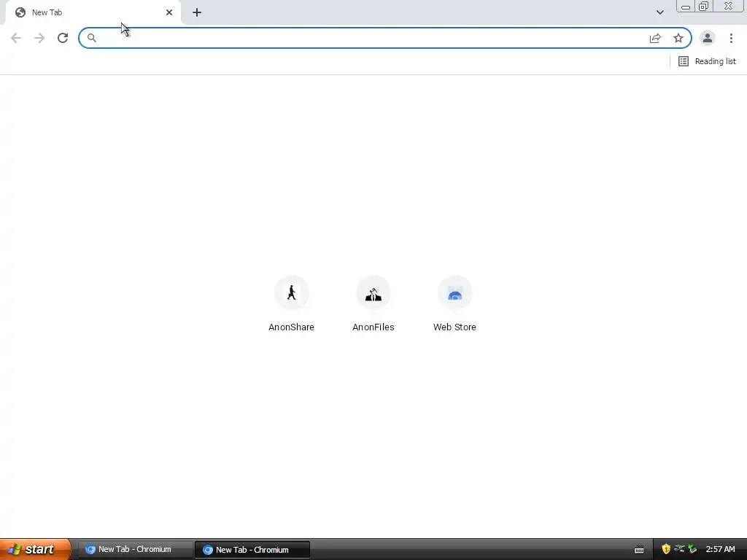
Task: Expand the tab search chevron
Action: coord(659,12)
